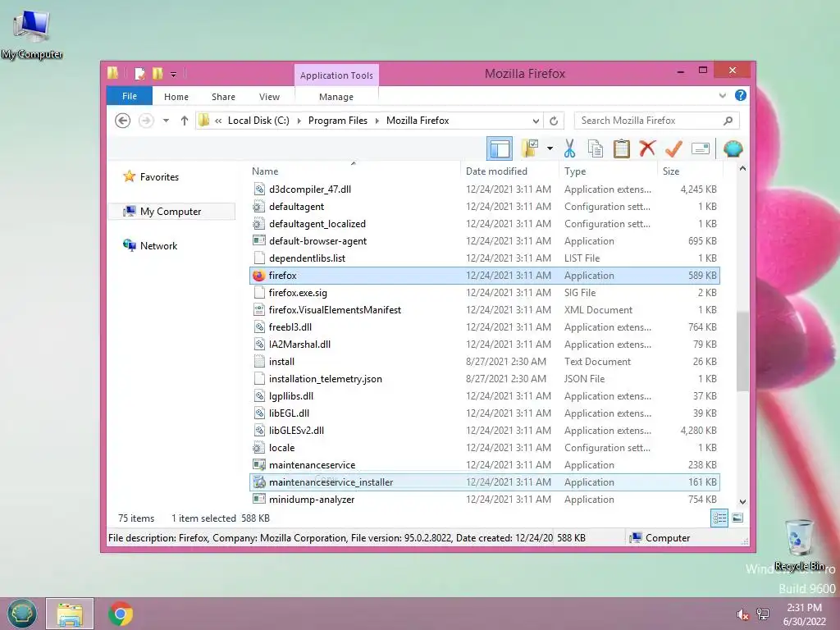Refresh the Mozilla Firefox folder

[x=554, y=121]
